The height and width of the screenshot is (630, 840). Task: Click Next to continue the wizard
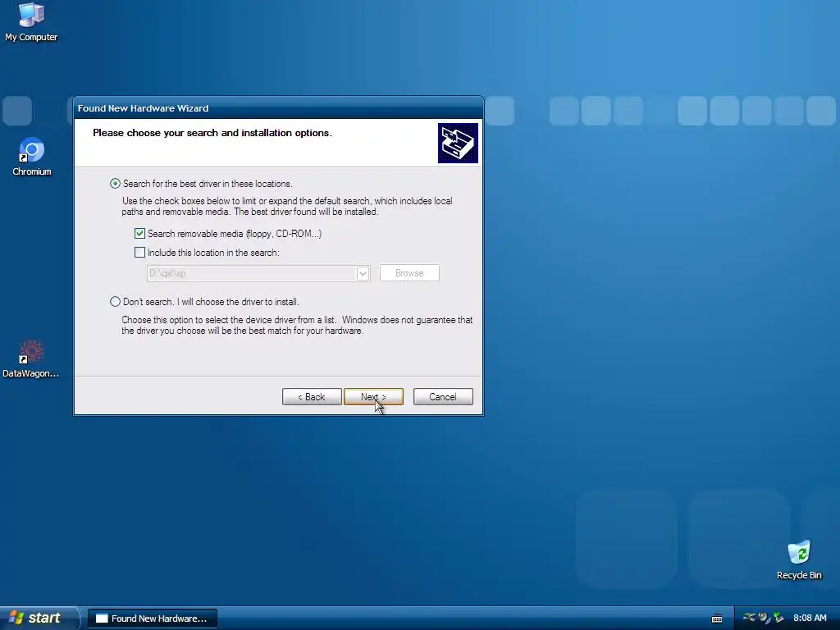373,397
